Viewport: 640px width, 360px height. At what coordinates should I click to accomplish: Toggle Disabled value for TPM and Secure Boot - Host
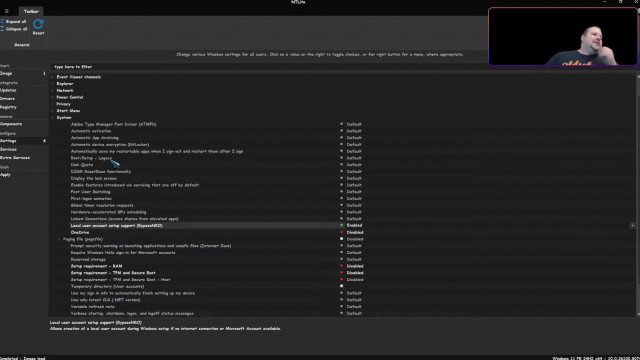(355, 280)
